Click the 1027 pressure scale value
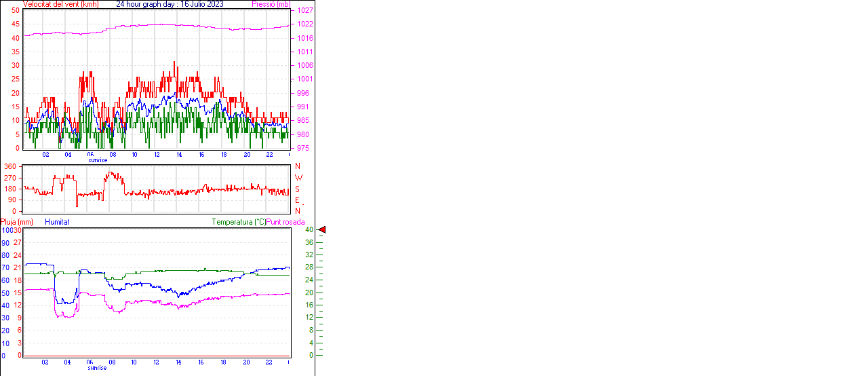868x376 pixels. [304, 11]
